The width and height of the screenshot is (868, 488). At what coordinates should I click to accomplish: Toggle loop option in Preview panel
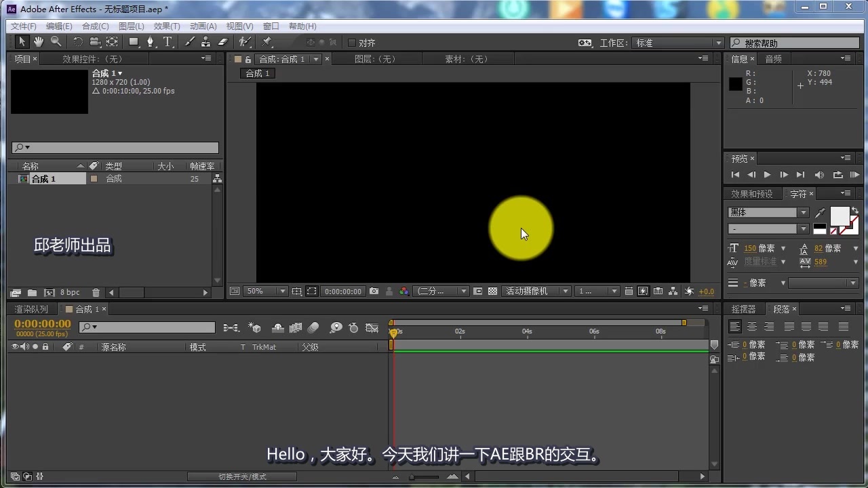(837, 175)
